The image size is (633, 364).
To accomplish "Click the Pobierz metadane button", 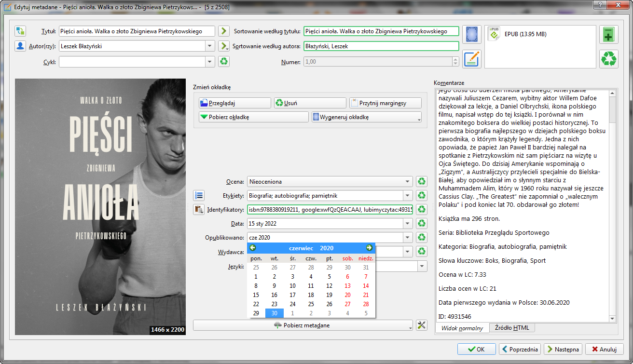I will coord(303,325).
